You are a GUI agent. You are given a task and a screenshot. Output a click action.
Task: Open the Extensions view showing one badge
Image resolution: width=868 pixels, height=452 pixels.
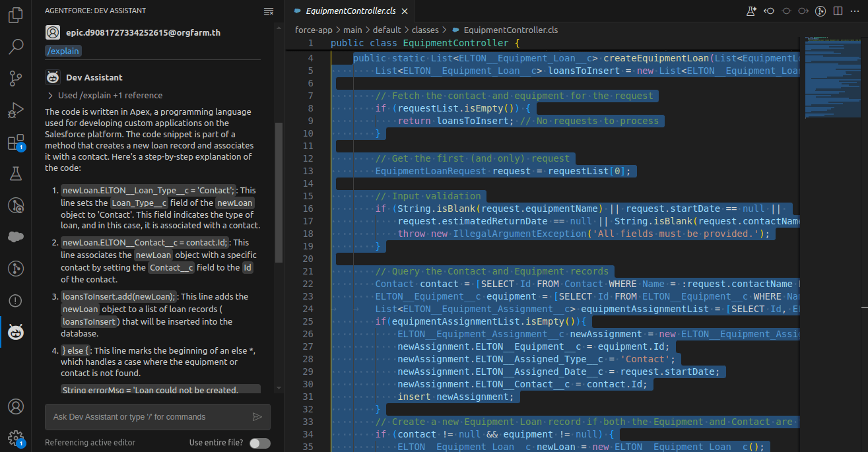click(x=15, y=142)
